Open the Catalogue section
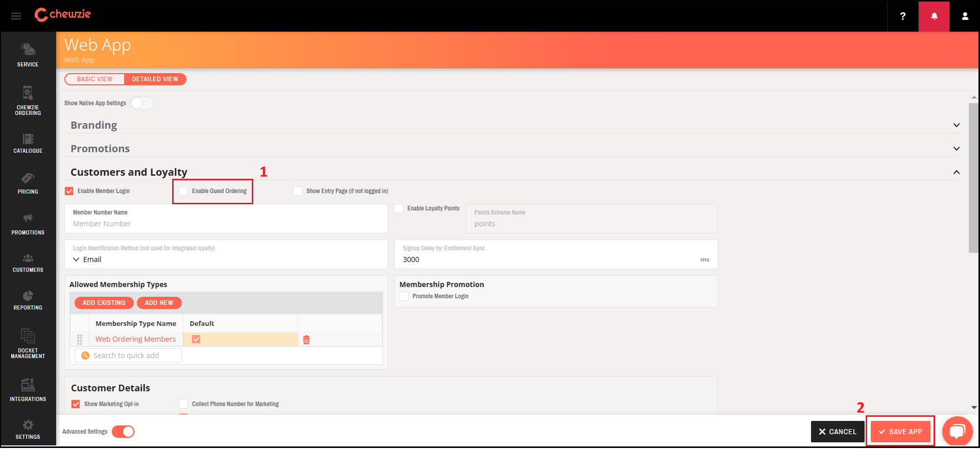980x449 pixels. pos(28,143)
